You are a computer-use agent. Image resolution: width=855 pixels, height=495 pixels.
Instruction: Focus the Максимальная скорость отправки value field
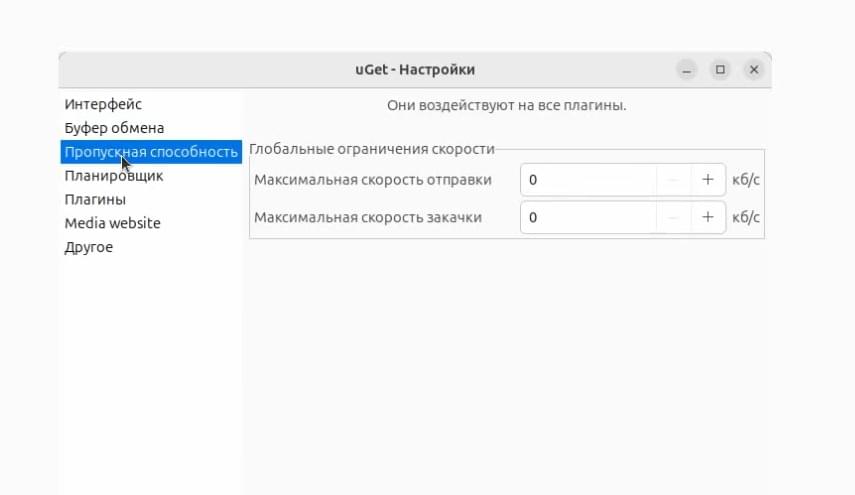tap(588, 179)
